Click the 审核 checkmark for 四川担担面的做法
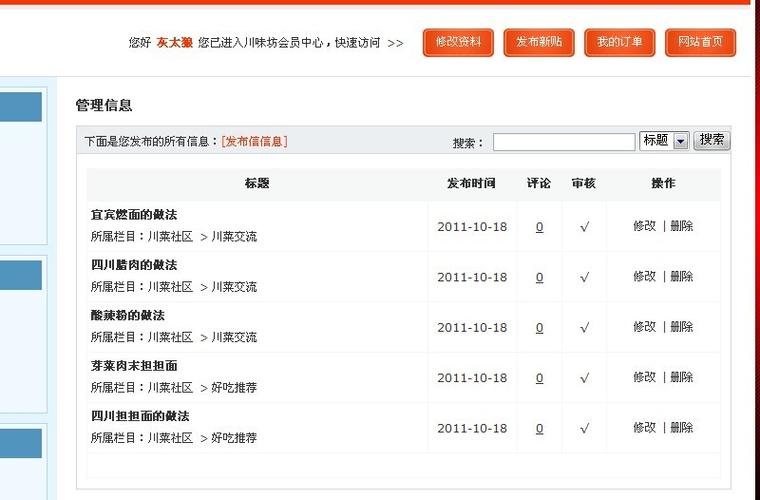Image resolution: width=760 pixels, height=500 pixels. pos(585,428)
